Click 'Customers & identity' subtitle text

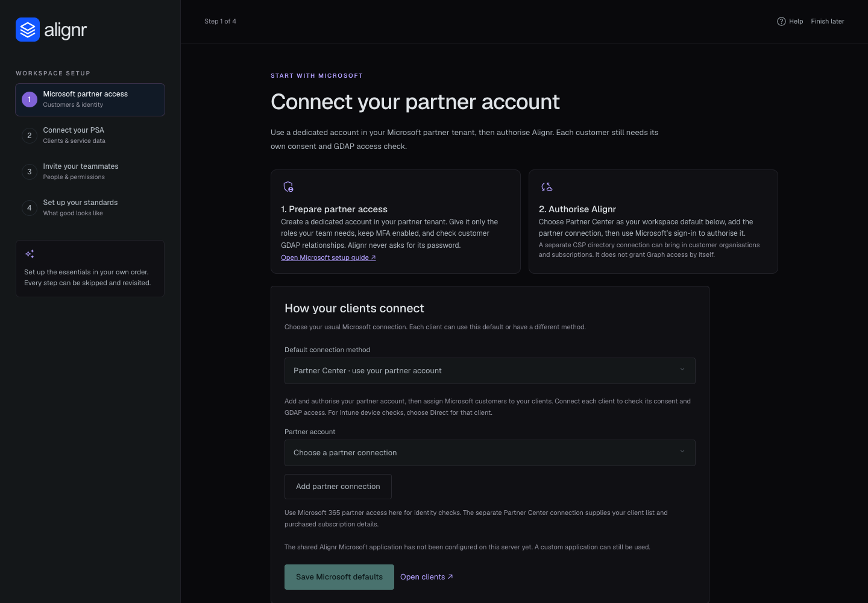73,105
